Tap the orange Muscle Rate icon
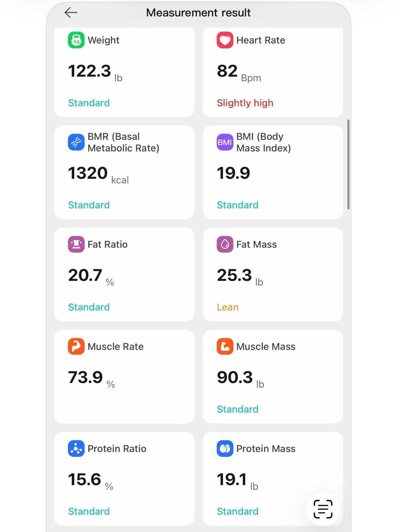 (76, 347)
